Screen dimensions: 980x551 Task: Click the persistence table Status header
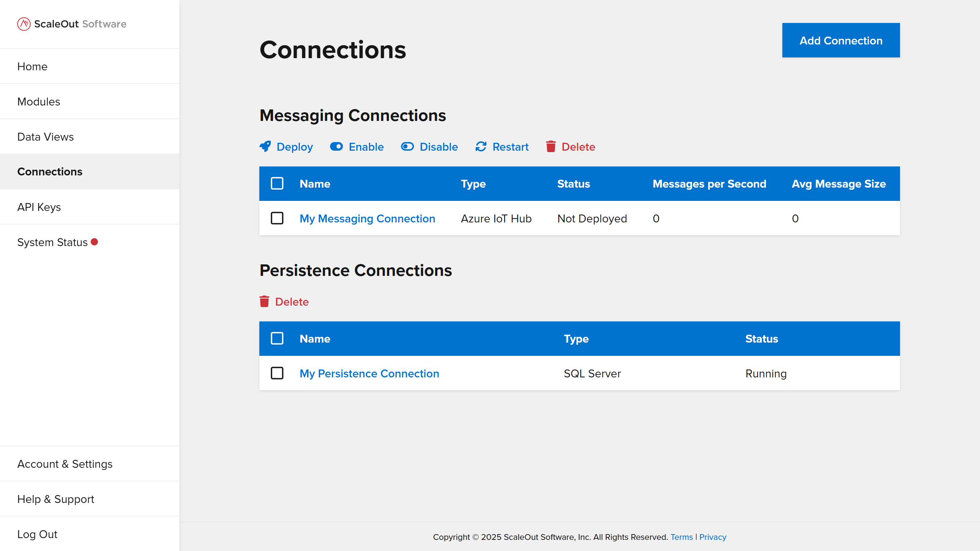[762, 339]
